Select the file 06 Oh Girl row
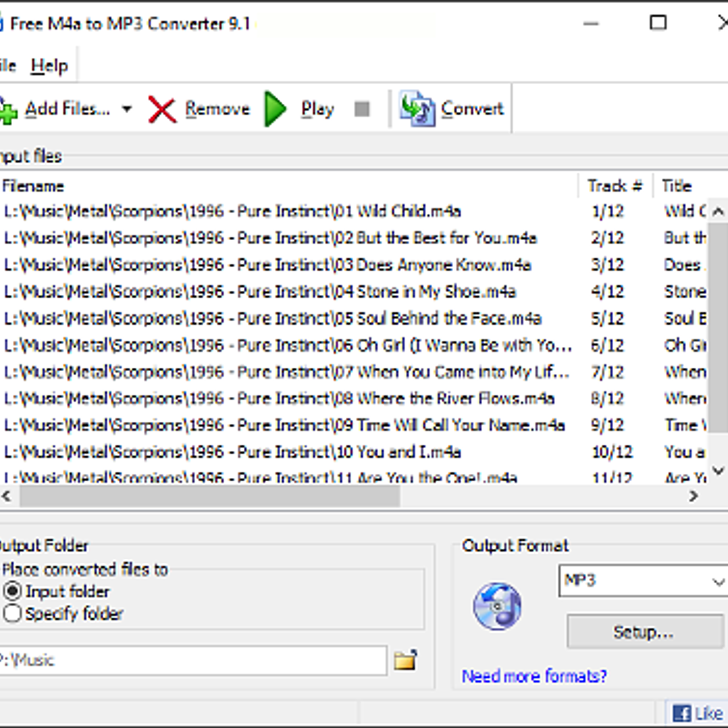The width and height of the screenshot is (728, 728). click(288, 346)
